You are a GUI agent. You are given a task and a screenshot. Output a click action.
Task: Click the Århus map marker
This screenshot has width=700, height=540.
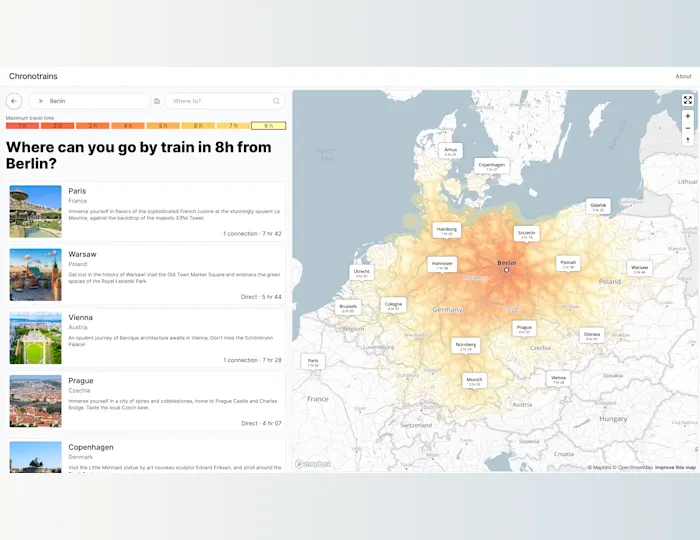tap(450, 151)
